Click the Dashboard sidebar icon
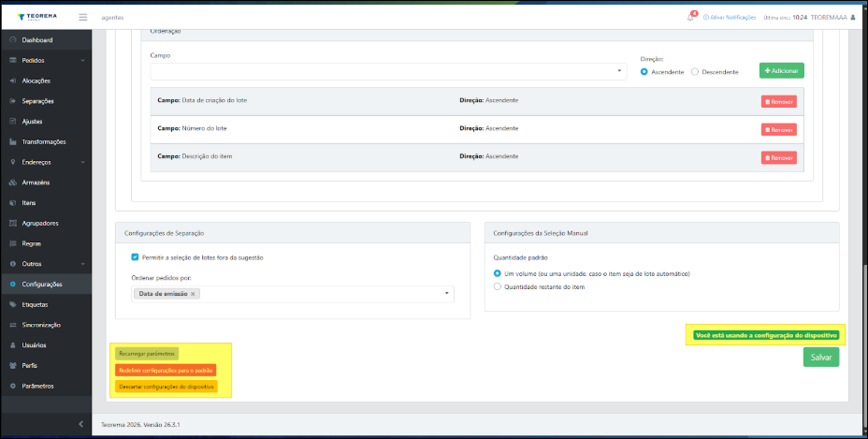 point(12,40)
